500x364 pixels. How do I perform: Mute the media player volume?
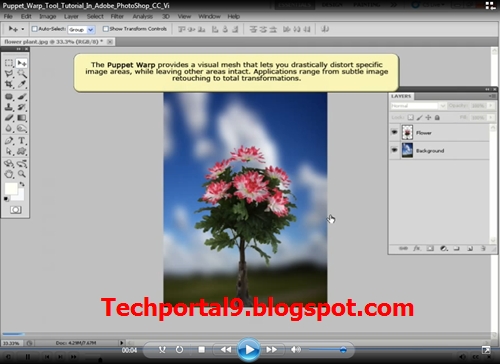point(295,349)
